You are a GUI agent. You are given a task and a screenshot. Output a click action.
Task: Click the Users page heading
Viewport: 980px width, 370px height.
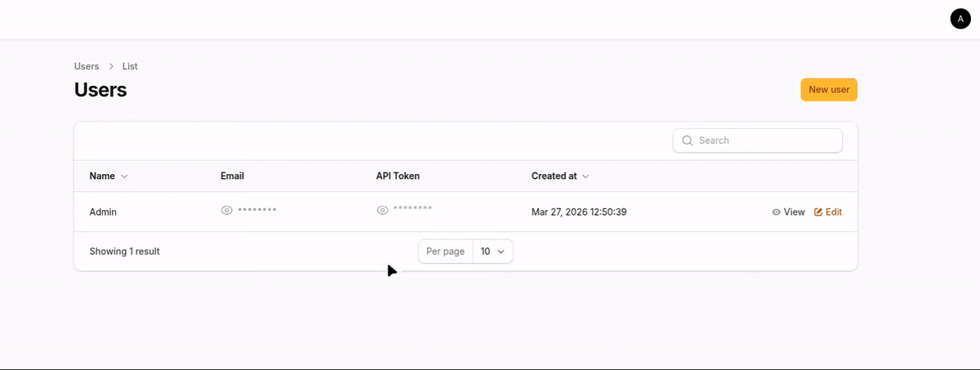[x=100, y=90]
